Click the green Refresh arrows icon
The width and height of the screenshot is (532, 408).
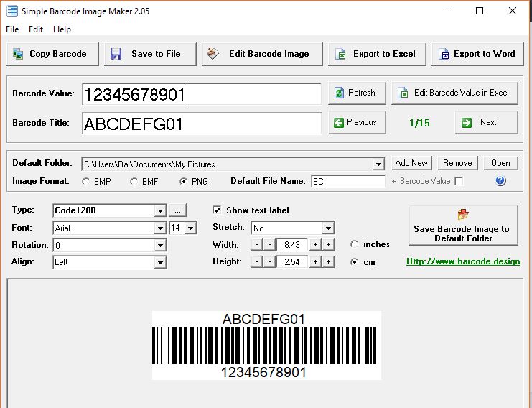(339, 93)
